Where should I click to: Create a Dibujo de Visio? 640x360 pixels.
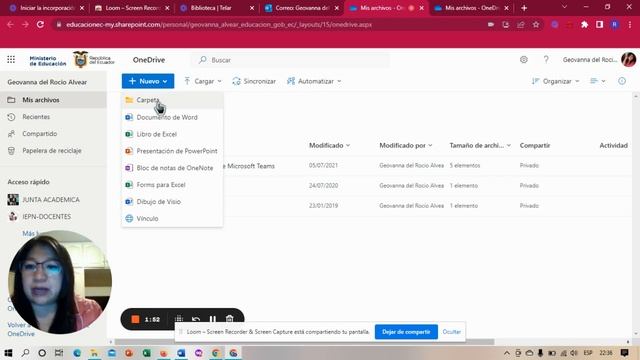172,202
